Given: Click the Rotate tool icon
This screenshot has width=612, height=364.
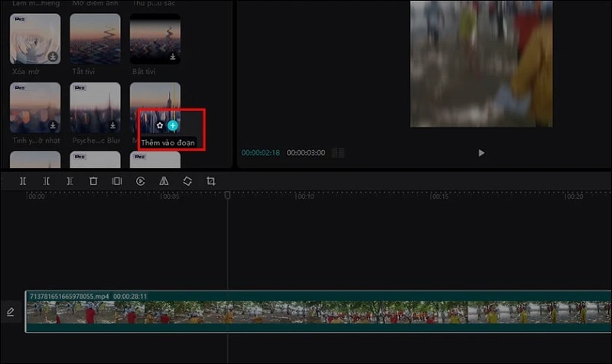Looking at the screenshot, I should tap(187, 181).
